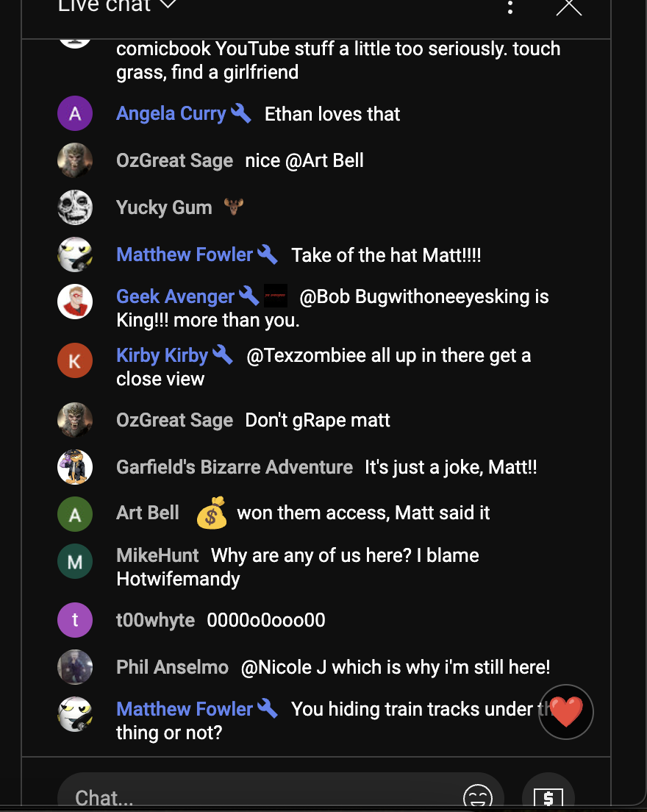Screen dimensions: 647x812
Task: Select Garfield's Bizarre Adventure username
Action: pyautogui.click(x=235, y=467)
